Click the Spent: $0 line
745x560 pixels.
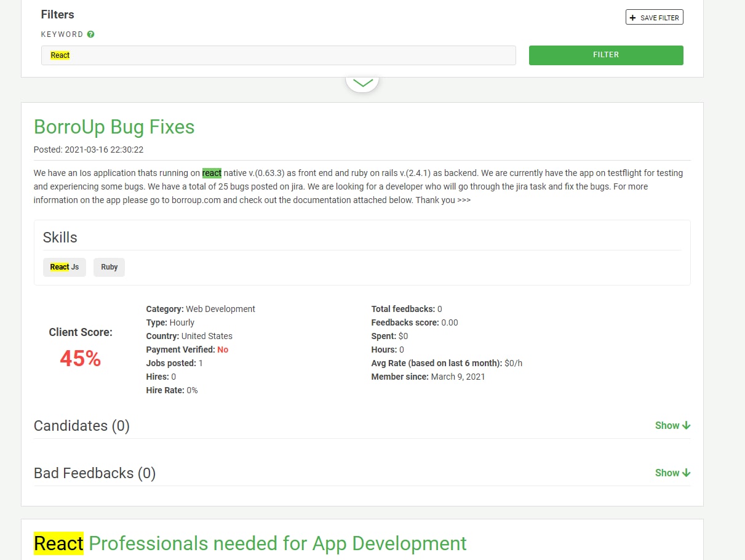click(389, 336)
